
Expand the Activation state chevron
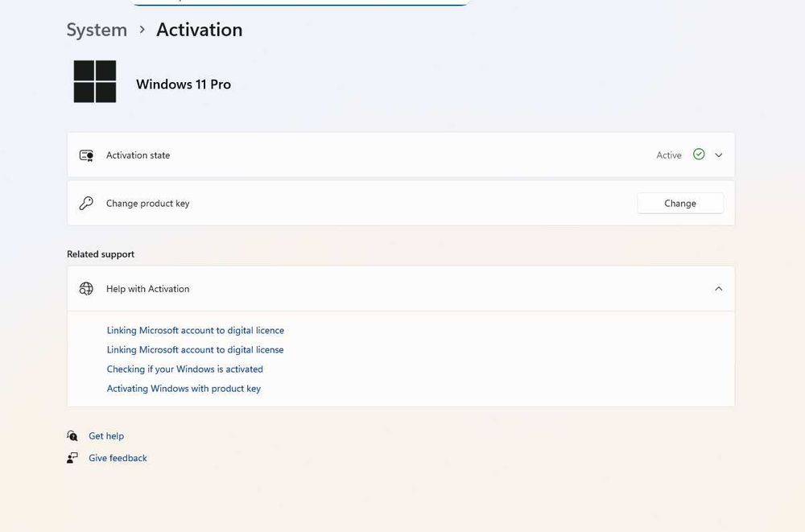719,155
